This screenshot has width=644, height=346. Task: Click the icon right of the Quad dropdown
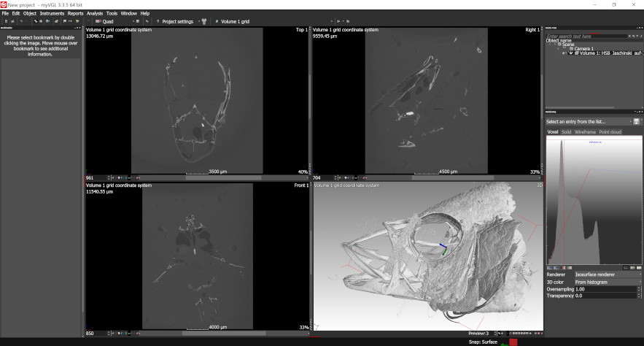coord(138,21)
